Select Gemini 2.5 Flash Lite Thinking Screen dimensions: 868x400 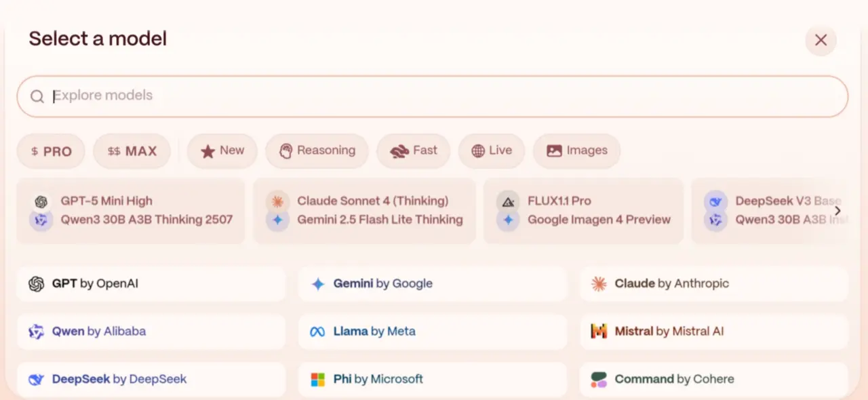(380, 220)
